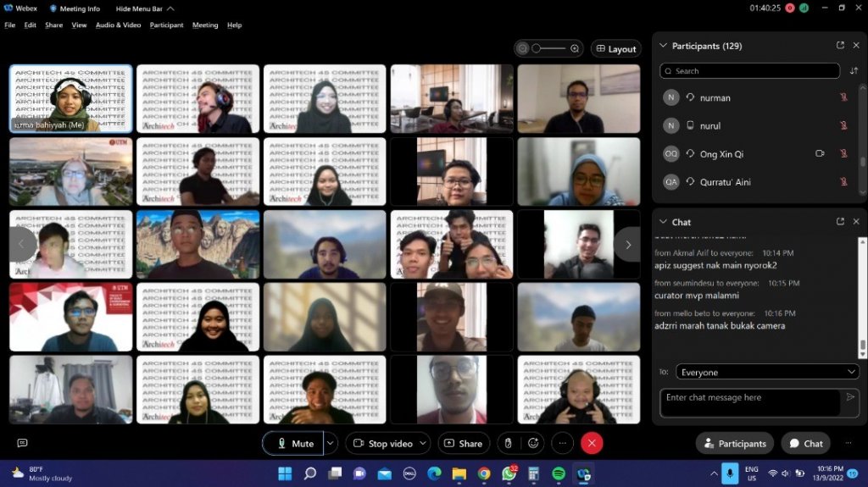Click the send chat message arrow
Viewport: 868px width, 487px height.
tap(850, 397)
